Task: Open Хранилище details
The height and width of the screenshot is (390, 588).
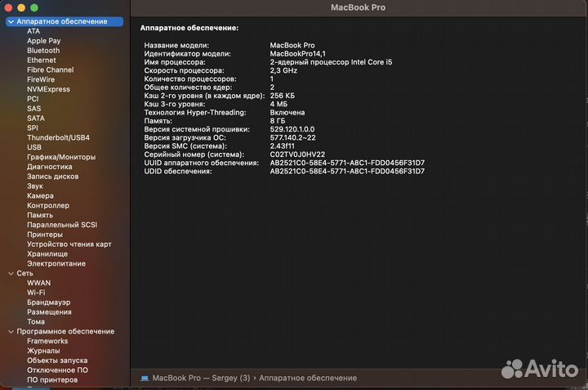Action: [x=47, y=254]
